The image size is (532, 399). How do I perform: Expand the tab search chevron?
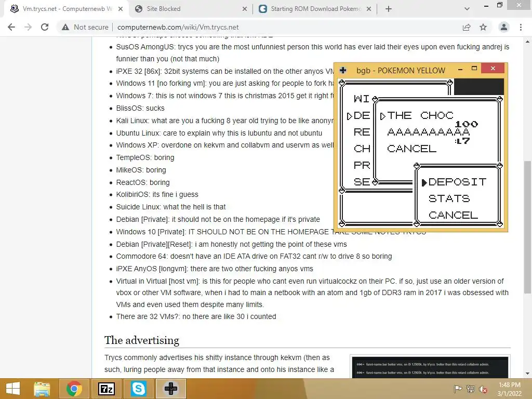click(x=467, y=9)
